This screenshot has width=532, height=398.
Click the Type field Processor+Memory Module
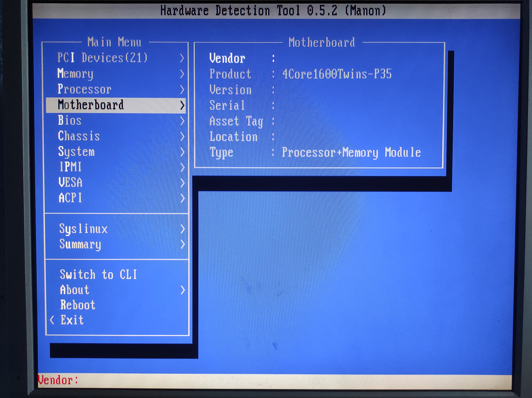(x=351, y=152)
